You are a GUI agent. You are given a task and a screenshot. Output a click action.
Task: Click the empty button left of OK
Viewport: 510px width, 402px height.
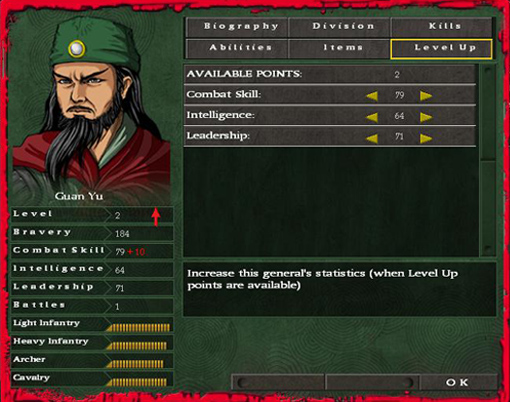373,382
